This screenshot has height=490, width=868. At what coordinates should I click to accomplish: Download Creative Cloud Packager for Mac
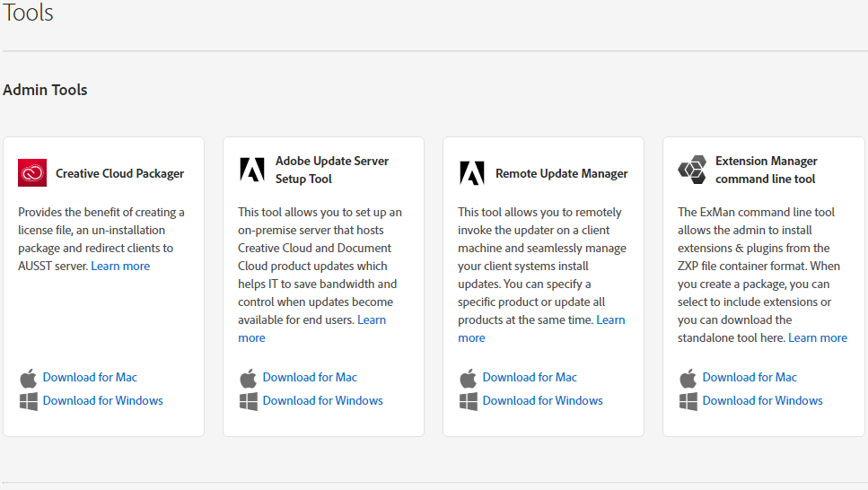click(x=90, y=378)
